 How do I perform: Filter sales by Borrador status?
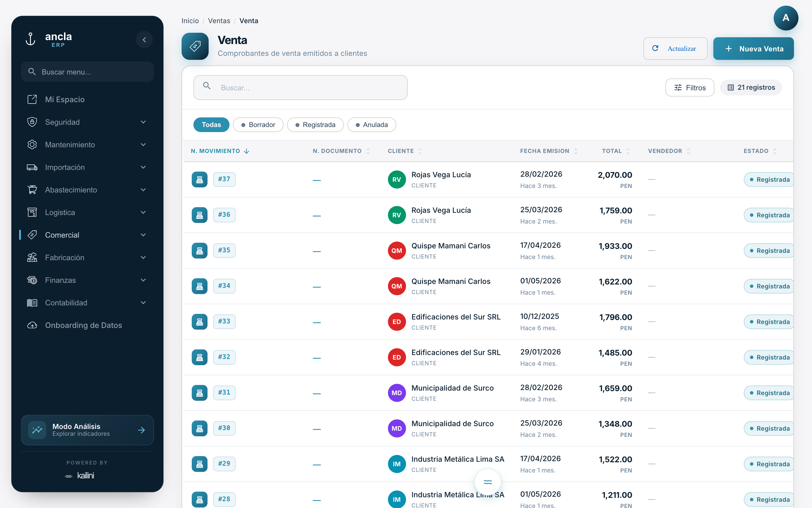258,125
